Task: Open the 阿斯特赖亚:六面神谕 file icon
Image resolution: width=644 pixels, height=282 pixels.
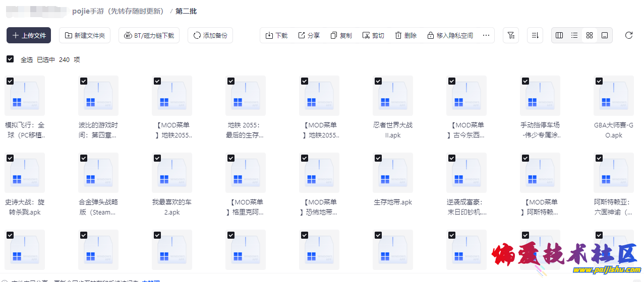Action: (x=614, y=173)
